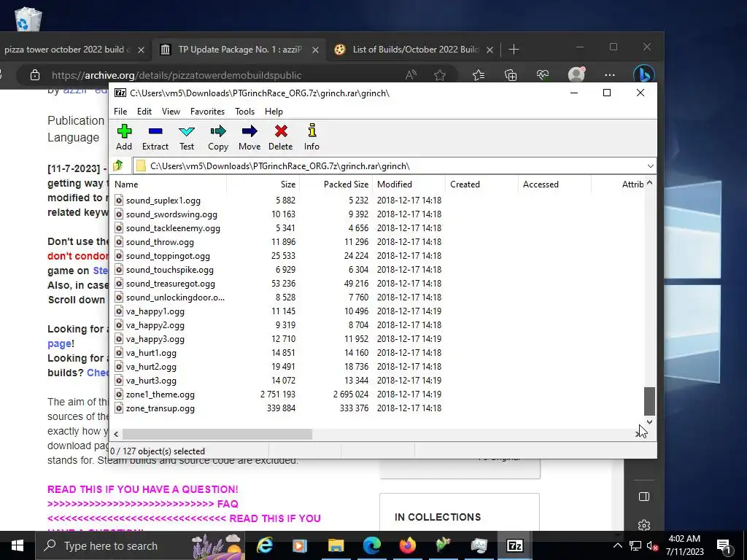Expand the 7-Zip address path dropdown
Viewport: 747px width, 560px height.
click(650, 166)
